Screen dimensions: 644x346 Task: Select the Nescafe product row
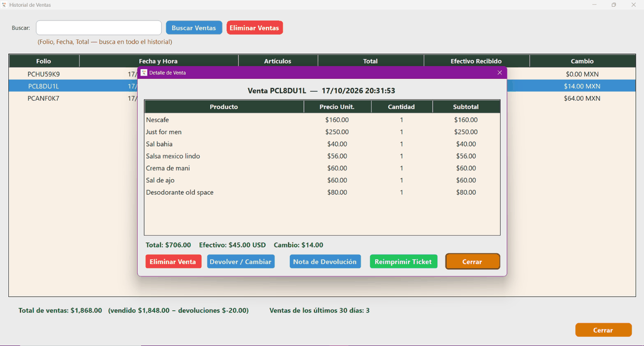323,120
